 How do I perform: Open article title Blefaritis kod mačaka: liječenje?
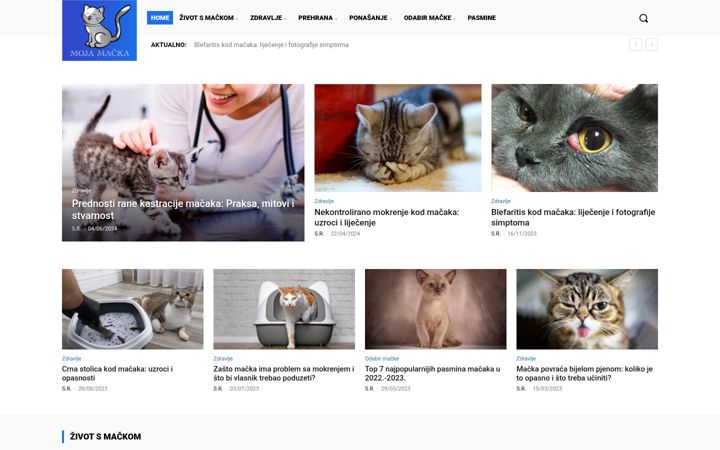click(x=573, y=217)
